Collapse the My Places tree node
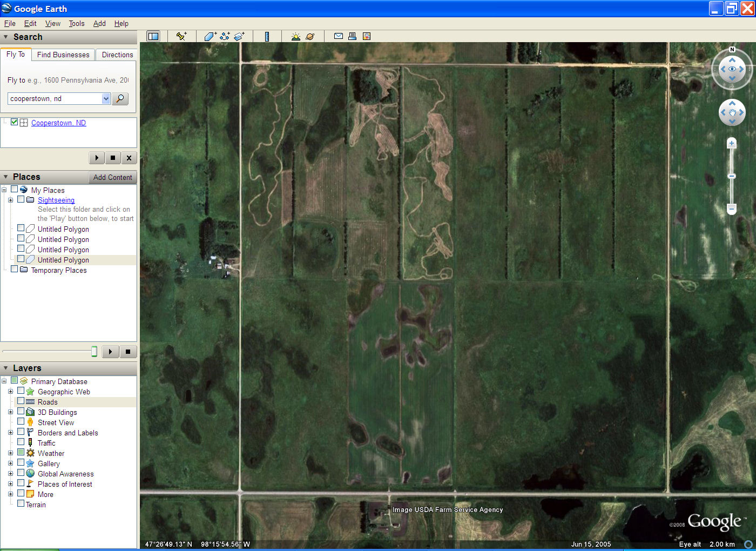 [4, 190]
